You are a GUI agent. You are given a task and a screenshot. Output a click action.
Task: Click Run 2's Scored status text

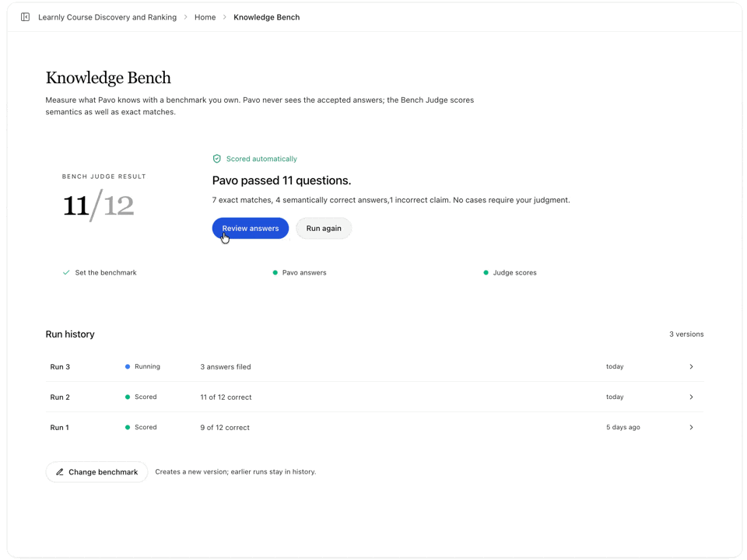[x=146, y=397]
